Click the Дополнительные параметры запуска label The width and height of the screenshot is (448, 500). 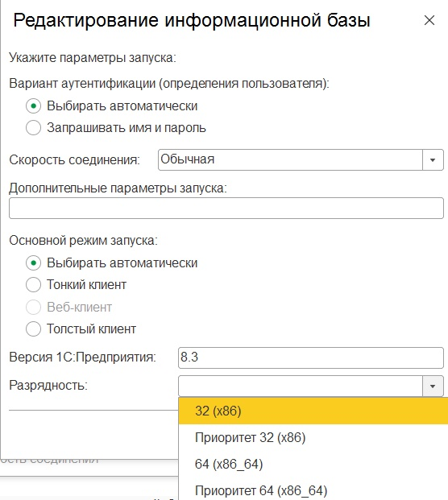click(118, 188)
